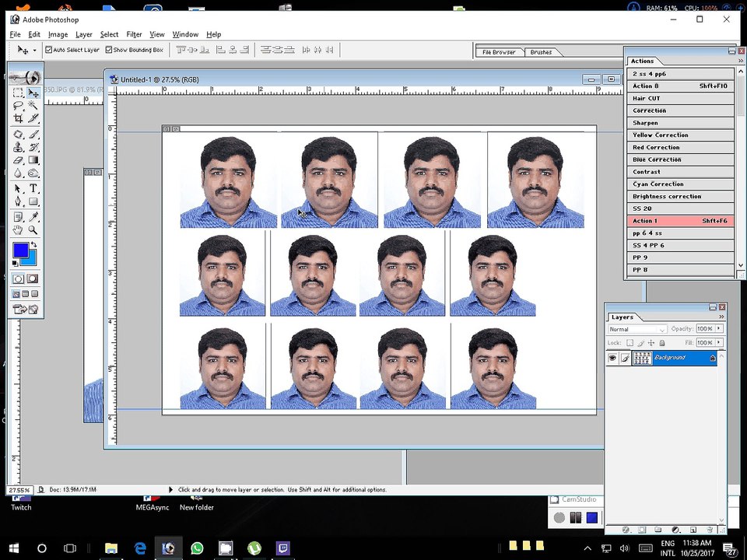
Task: Select the Path Selection tool
Action: click(x=18, y=188)
